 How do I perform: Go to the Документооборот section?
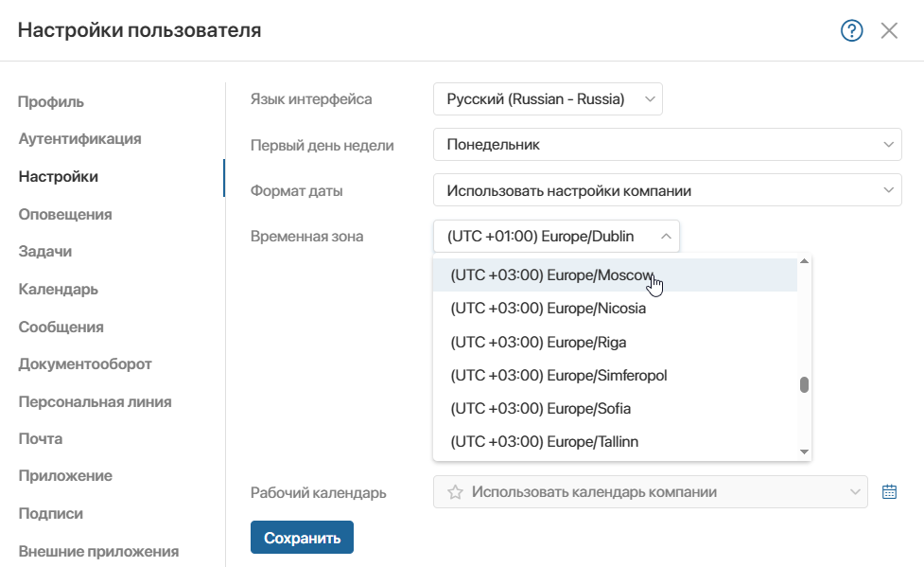[x=85, y=364]
